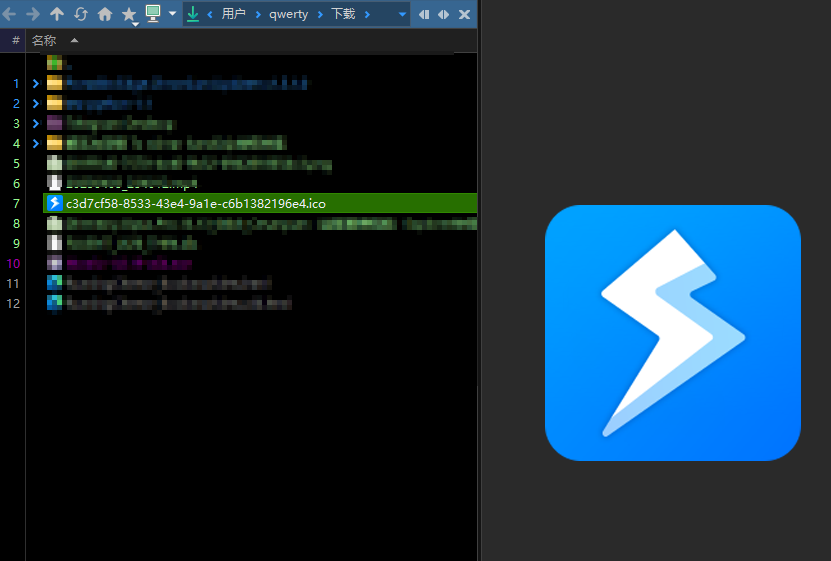Sort by the 名称 column header
Image resolution: width=831 pixels, height=561 pixels.
coord(43,40)
